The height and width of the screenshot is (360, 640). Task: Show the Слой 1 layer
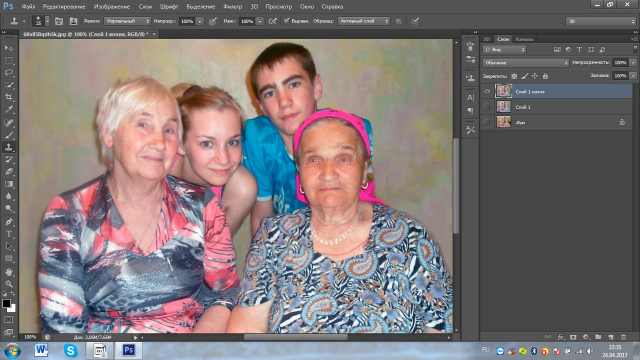(487, 107)
